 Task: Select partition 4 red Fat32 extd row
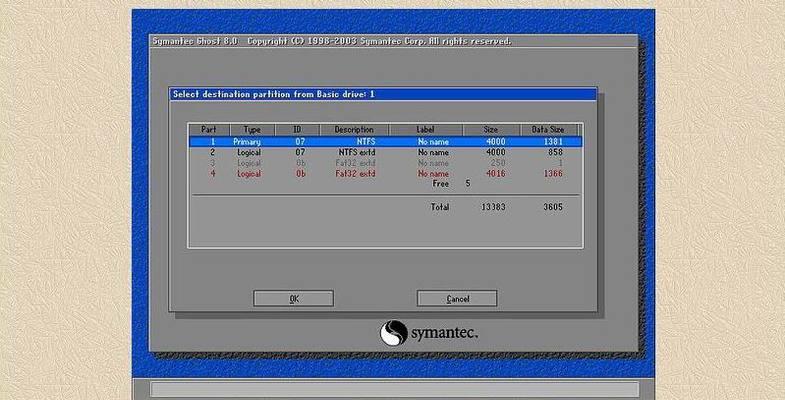[x=385, y=174]
